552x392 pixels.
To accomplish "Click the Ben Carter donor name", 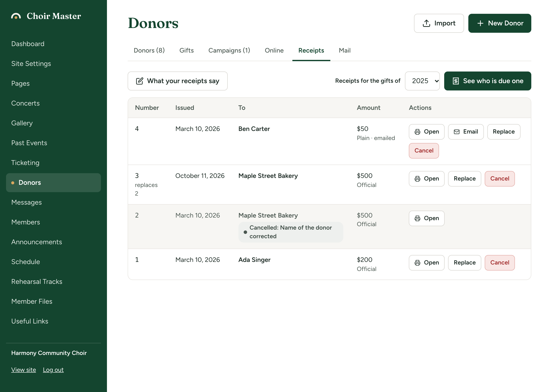I will click(254, 129).
